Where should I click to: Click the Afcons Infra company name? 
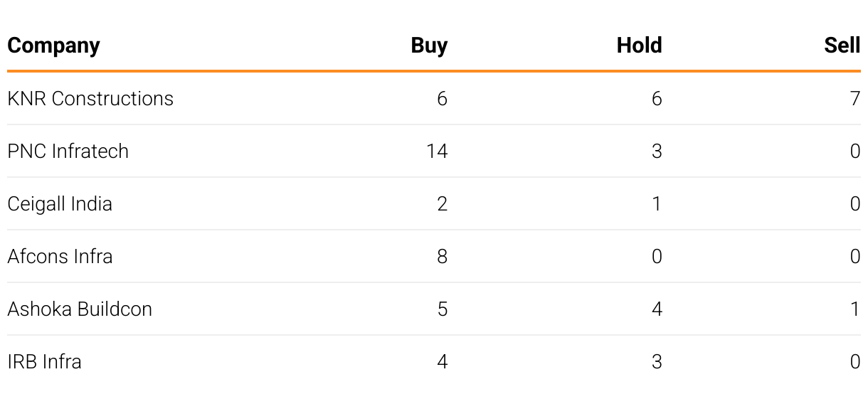coord(60,256)
